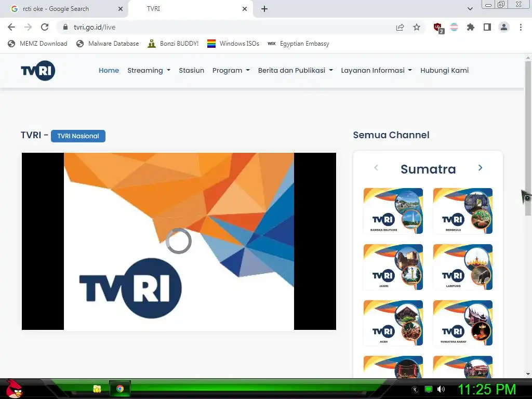Select the TVRI Bangka Belitung channel

point(393,211)
